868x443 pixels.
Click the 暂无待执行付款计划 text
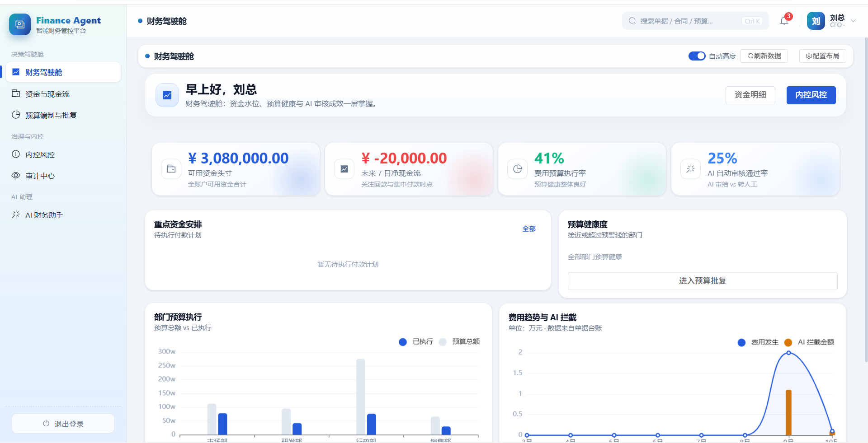[348, 265]
